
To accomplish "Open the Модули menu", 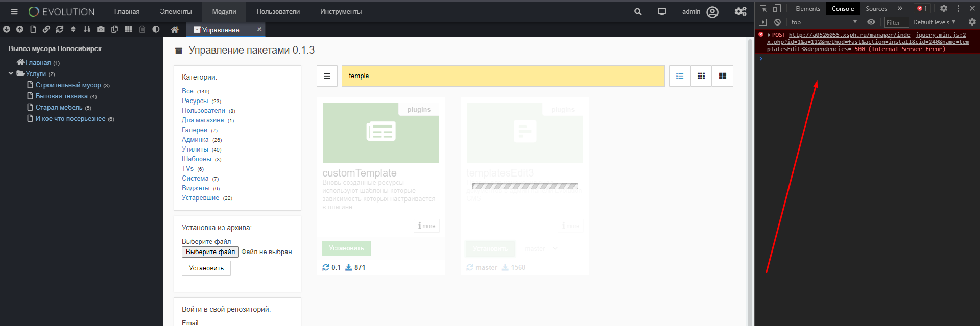I will (224, 11).
